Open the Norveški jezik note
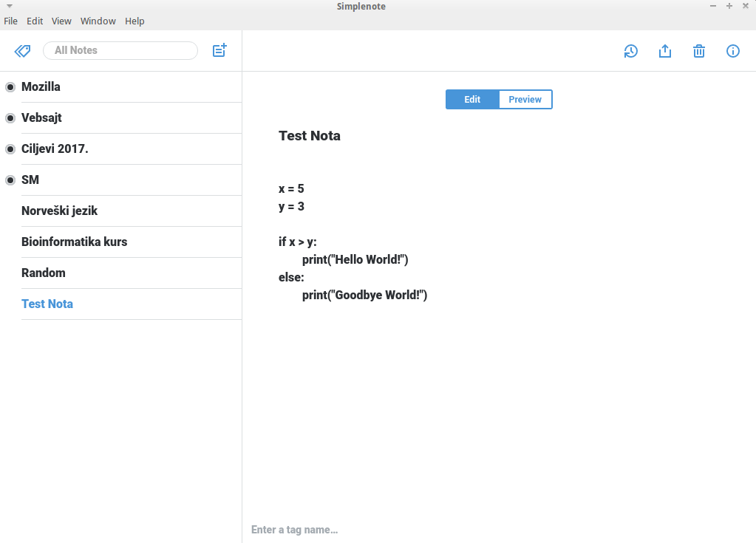This screenshot has width=756, height=543. pyautogui.click(x=60, y=211)
